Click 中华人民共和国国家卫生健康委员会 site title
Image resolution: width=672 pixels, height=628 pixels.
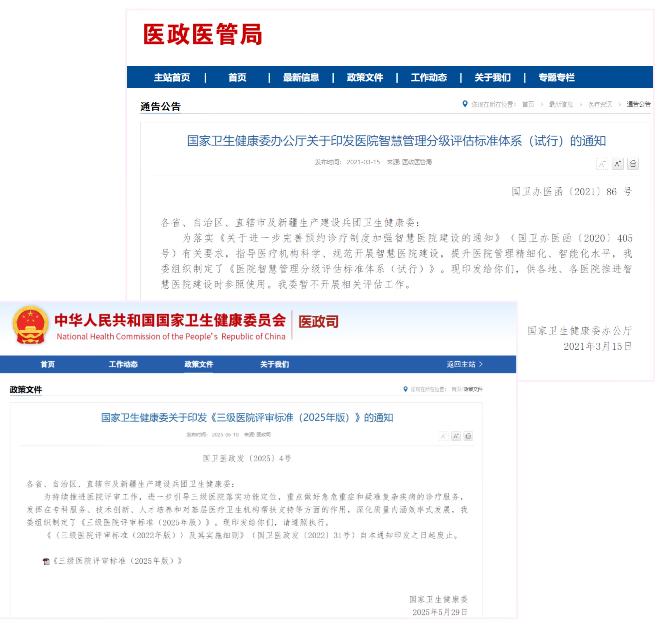point(170,320)
